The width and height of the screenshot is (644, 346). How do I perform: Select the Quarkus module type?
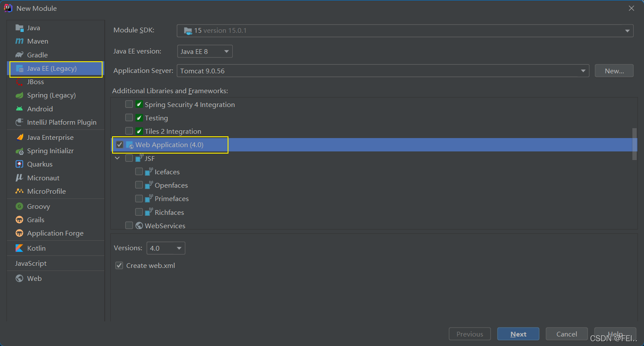56,164
